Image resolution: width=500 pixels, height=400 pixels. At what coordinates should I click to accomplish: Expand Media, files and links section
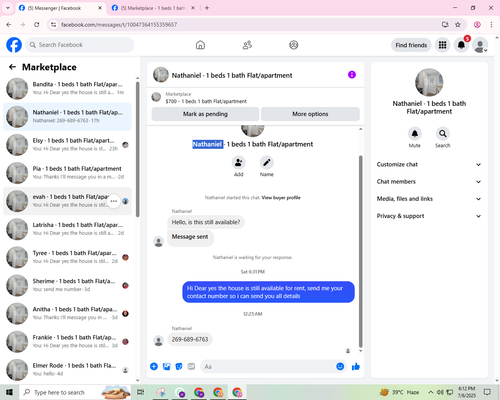tap(429, 199)
